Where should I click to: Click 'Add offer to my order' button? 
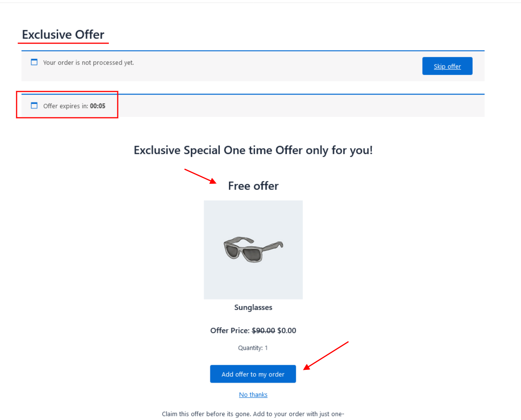pos(253,374)
